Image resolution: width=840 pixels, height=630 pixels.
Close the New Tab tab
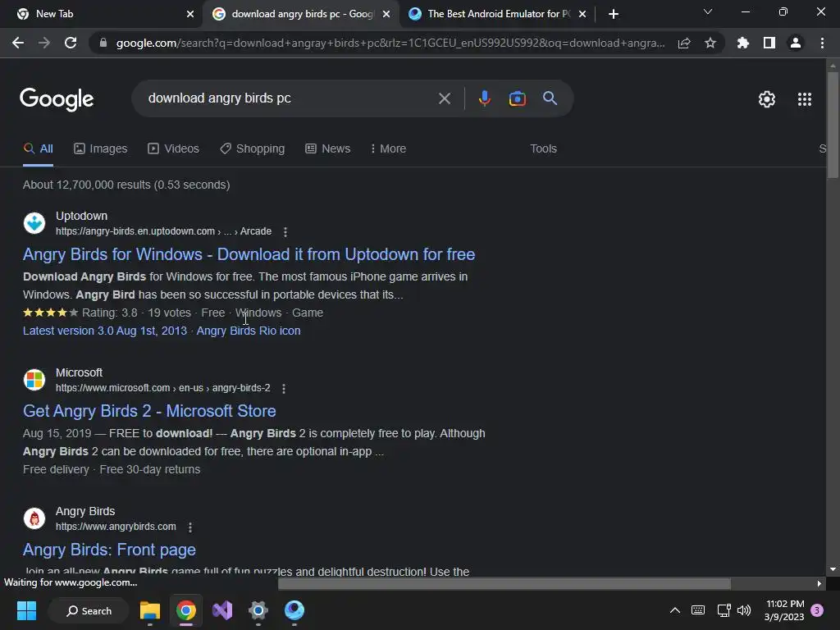(190, 15)
